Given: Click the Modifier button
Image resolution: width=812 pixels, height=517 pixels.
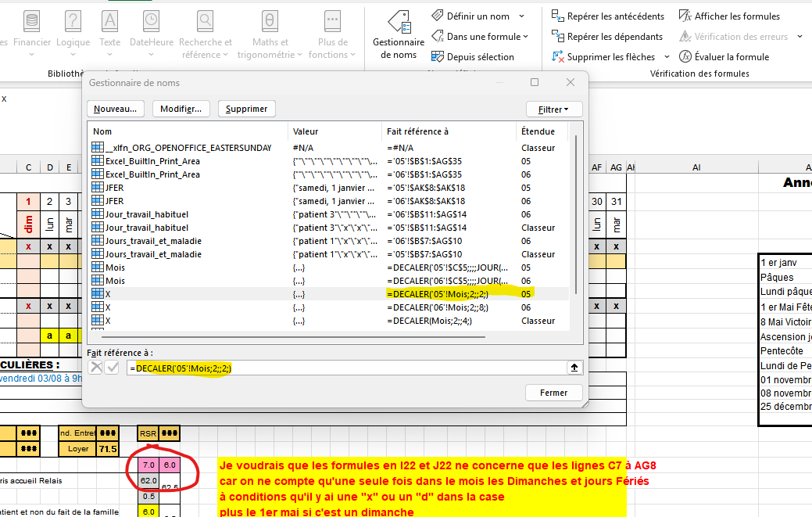Looking at the screenshot, I should (x=181, y=109).
